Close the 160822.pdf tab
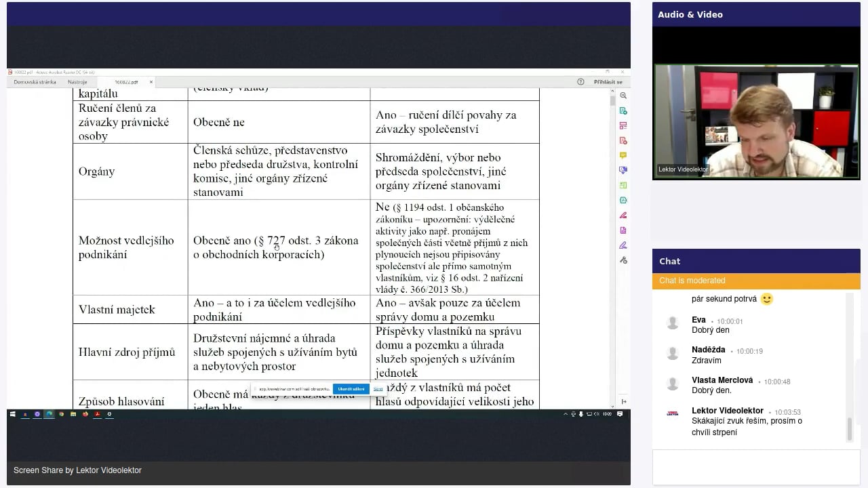The width and height of the screenshot is (868, 488). (x=151, y=82)
